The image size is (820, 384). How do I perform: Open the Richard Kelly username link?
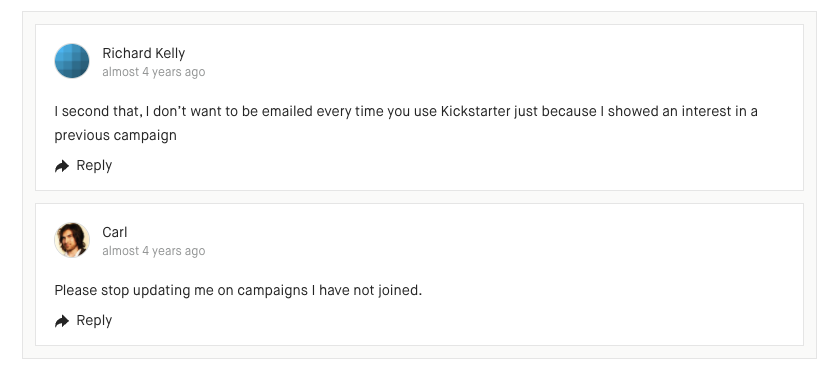[144, 53]
